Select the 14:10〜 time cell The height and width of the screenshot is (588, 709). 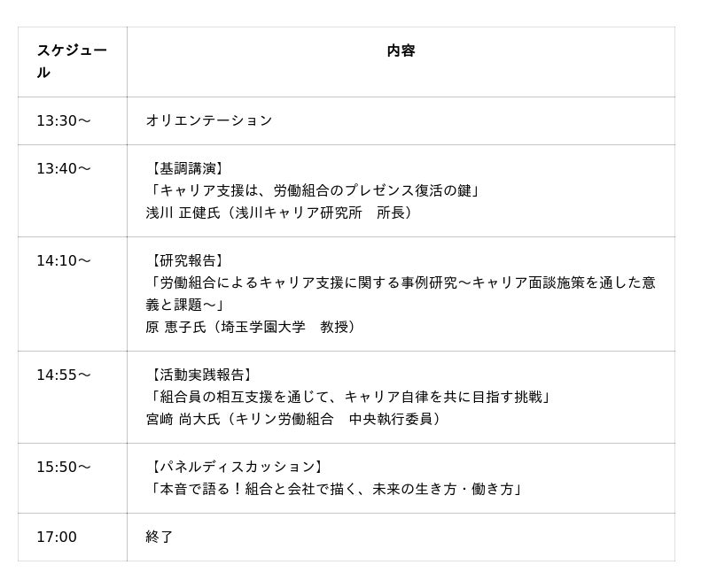pos(63,260)
